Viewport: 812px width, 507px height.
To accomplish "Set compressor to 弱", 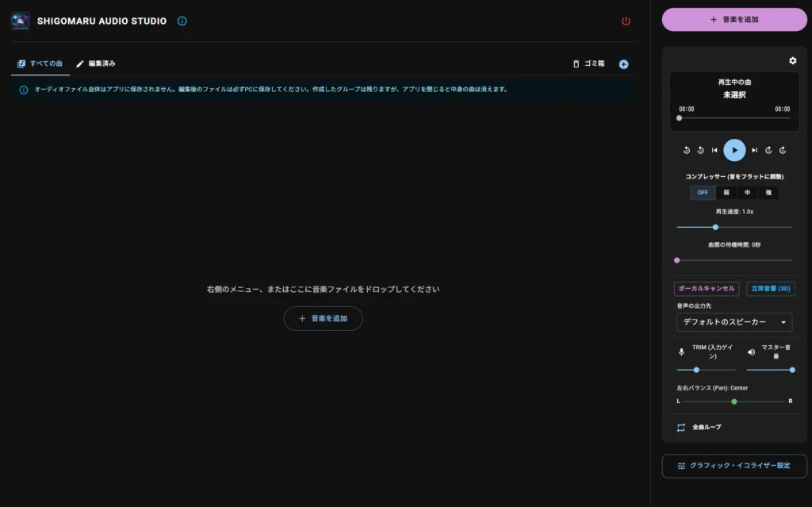I will click(x=726, y=192).
